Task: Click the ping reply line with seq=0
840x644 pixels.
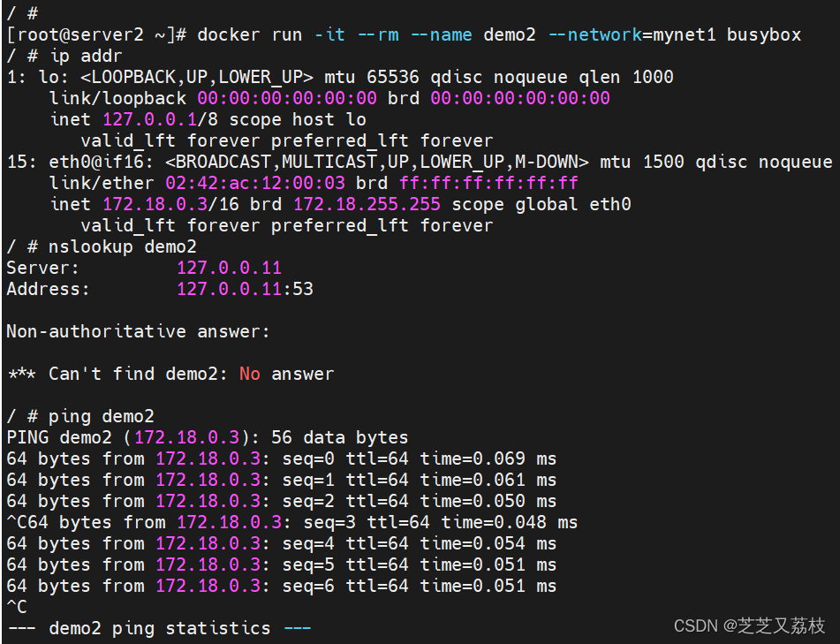Action: click(x=281, y=458)
